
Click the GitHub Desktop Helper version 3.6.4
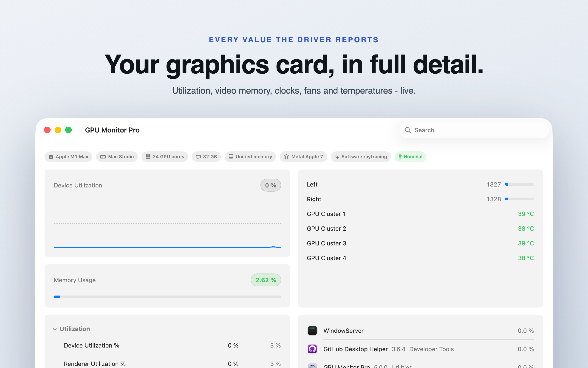tap(399, 349)
